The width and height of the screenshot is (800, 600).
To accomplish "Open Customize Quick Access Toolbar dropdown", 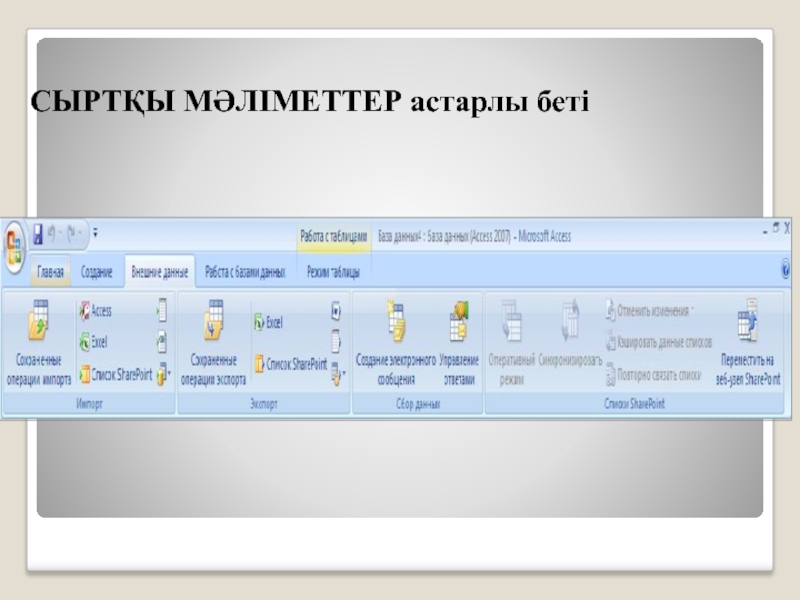I will [95, 234].
